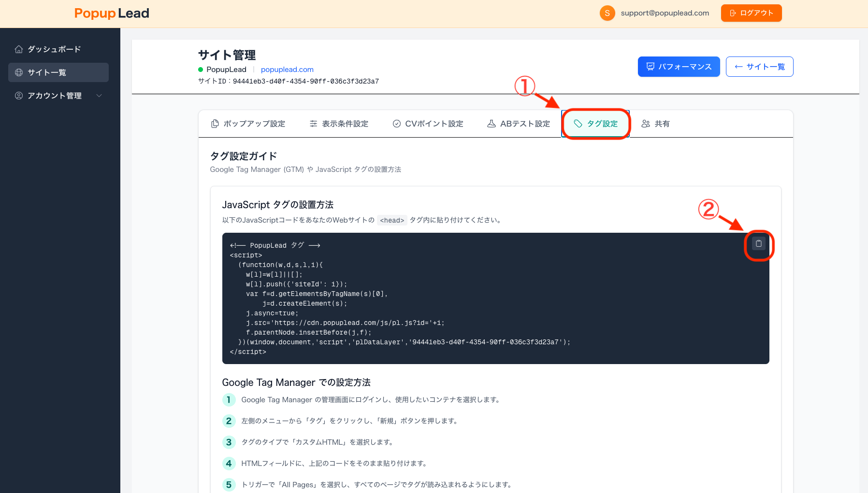The width and height of the screenshot is (868, 493).
Task: Click the S avatar icon in the header
Action: (607, 13)
